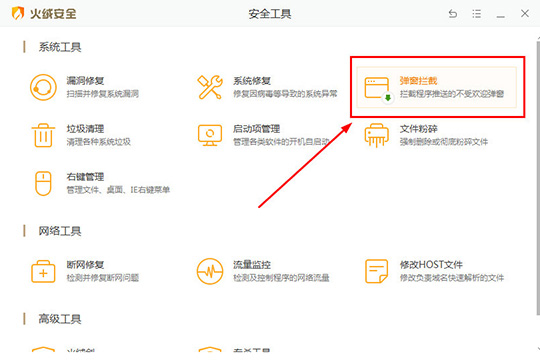Image resolution: width=540 pixels, height=360 pixels.
Task: Open the 启动项管理 monitor icon
Action: pyautogui.click(x=210, y=135)
